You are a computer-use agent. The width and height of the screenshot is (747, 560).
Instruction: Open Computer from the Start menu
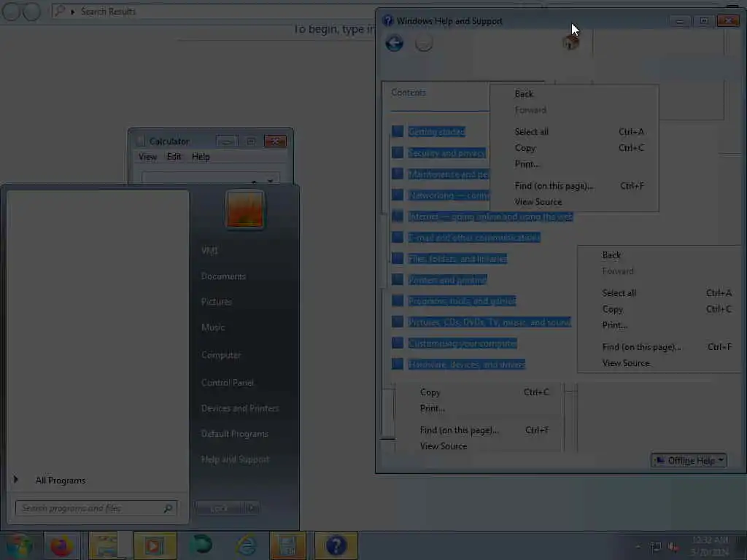tap(221, 355)
